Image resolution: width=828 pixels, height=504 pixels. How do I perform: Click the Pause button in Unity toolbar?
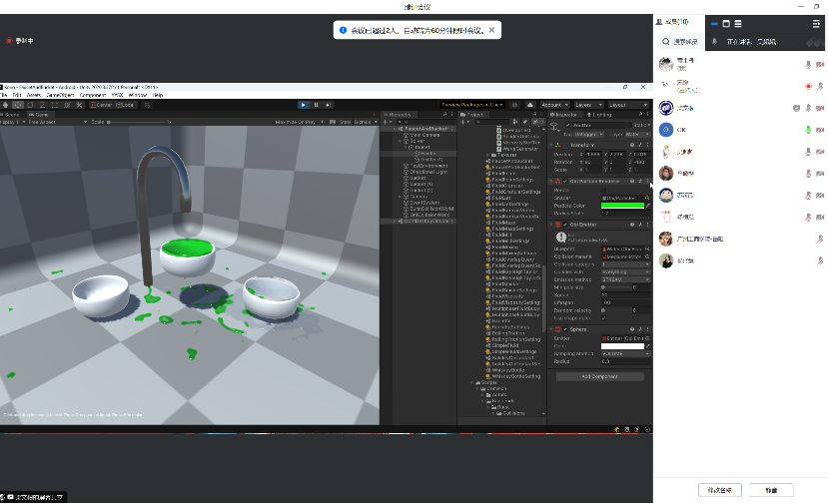316,104
